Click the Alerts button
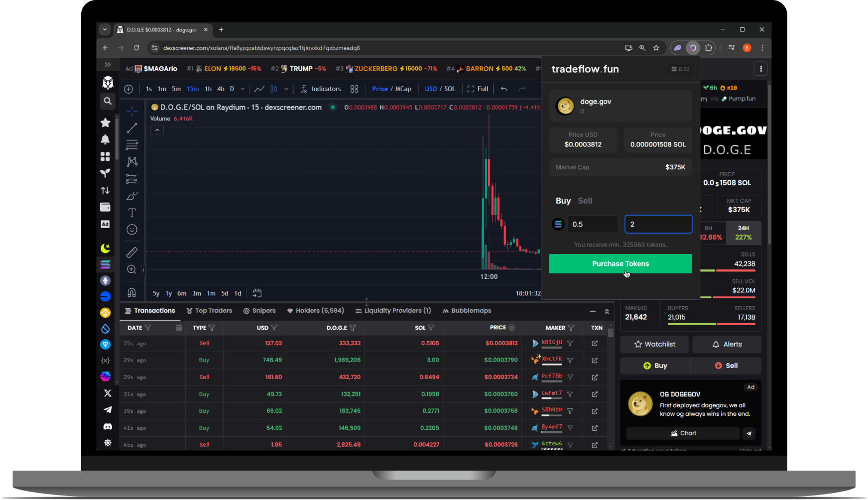 pyautogui.click(x=727, y=344)
